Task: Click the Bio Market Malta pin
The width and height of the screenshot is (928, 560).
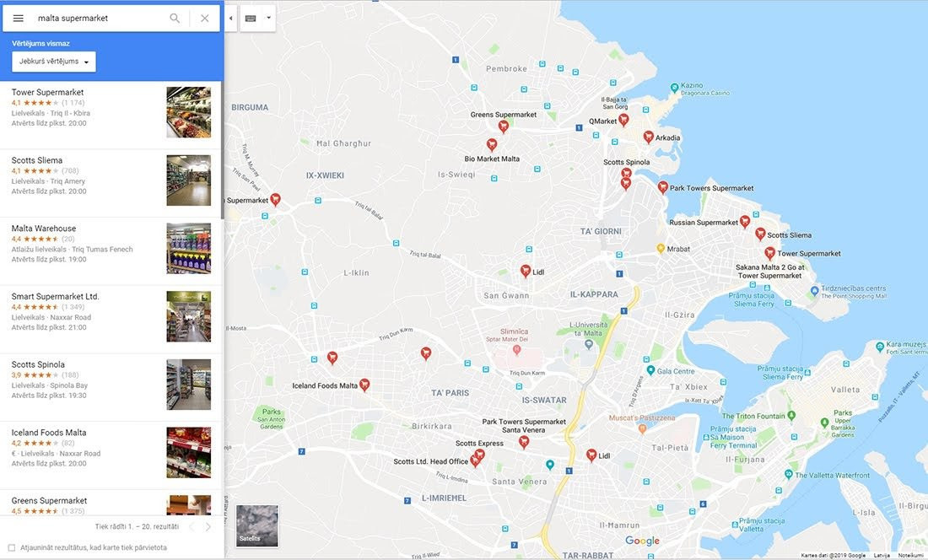Action: click(x=492, y=145)
